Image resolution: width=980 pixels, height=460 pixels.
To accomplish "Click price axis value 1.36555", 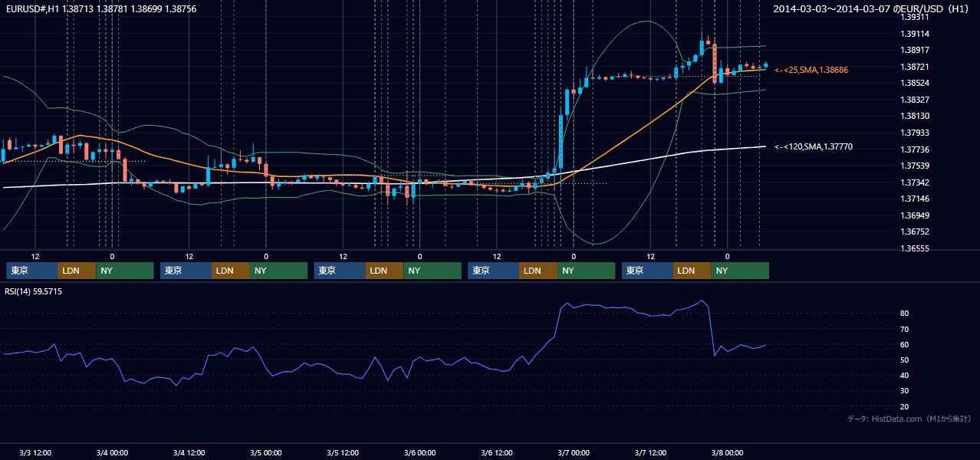I will point(914,248).
